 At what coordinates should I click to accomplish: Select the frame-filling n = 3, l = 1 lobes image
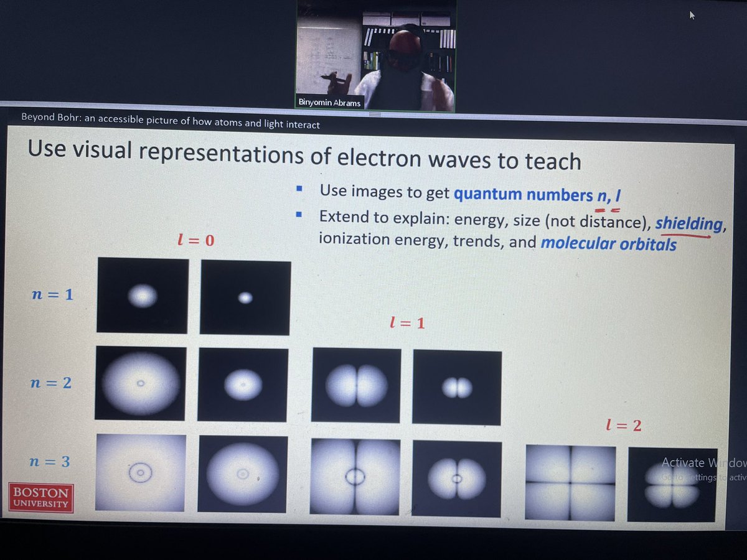pos(355,477)
